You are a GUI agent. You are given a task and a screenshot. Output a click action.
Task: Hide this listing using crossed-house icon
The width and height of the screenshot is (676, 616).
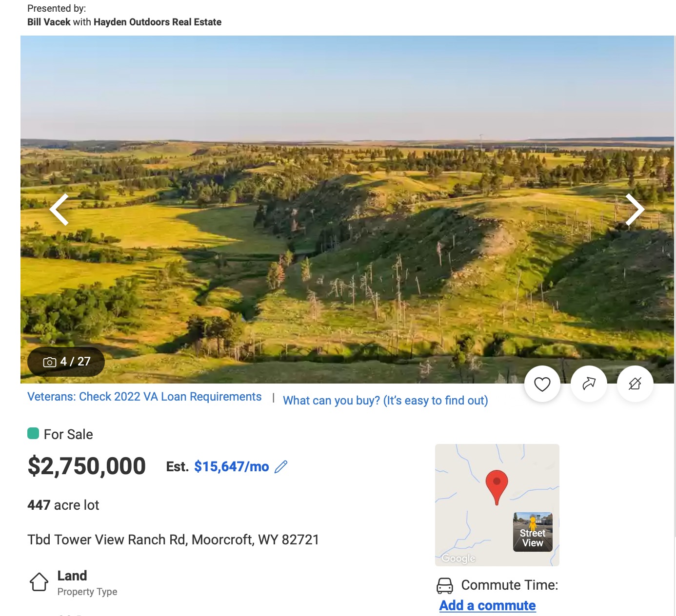click(x=635, y=384)
